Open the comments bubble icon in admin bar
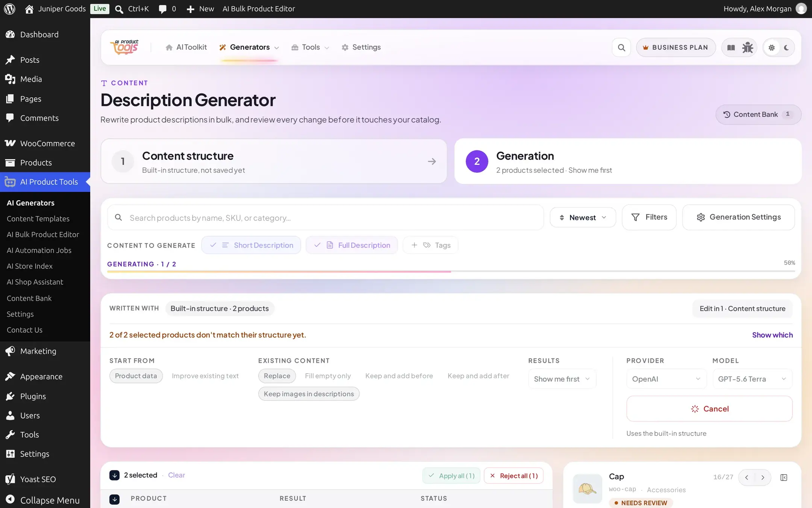The image size is (812, 508). pyautogui.click(x=162, y=9)
